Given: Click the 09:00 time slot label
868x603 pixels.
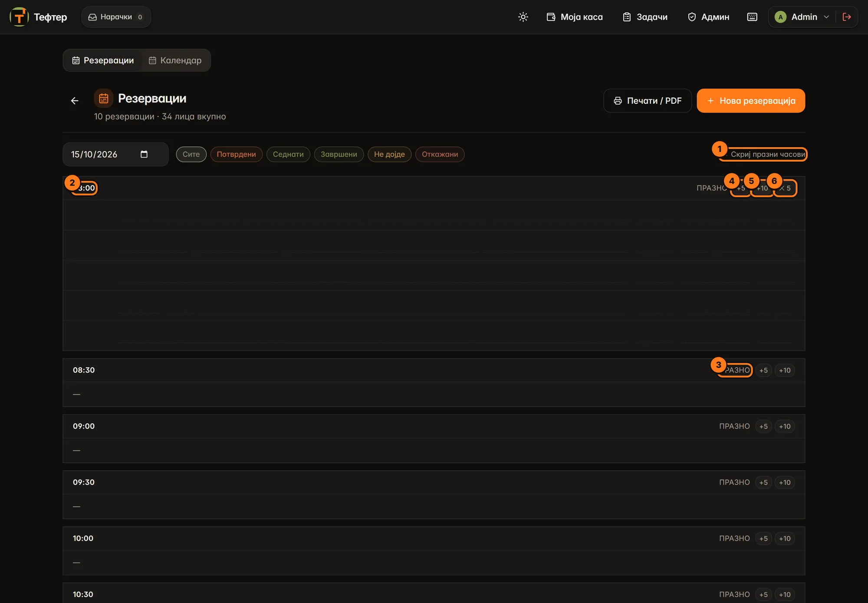Looking at the screenshot, I should pos(84,426).
